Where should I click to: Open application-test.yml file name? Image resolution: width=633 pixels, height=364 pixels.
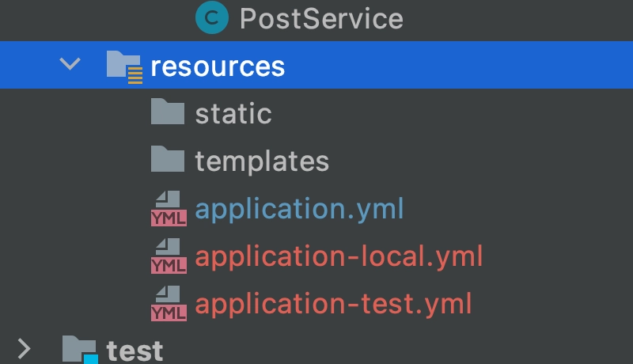point(333,304)
